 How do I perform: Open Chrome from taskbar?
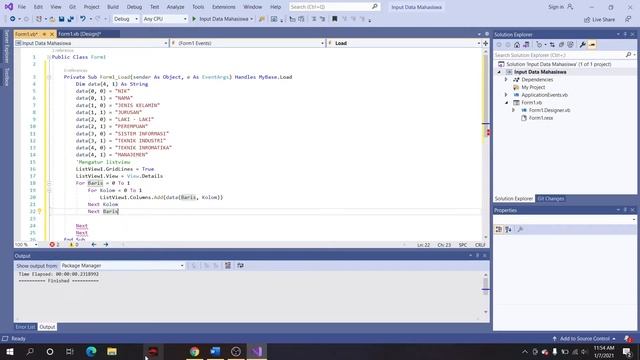[x=194, y=351]
